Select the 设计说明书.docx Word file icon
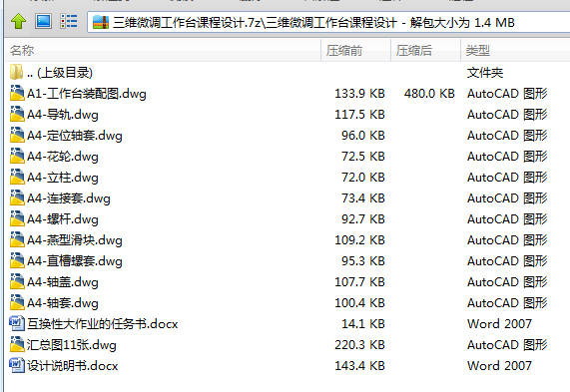Image resolution: width=570 pixels, height=392 pixels. click(17, 365)
